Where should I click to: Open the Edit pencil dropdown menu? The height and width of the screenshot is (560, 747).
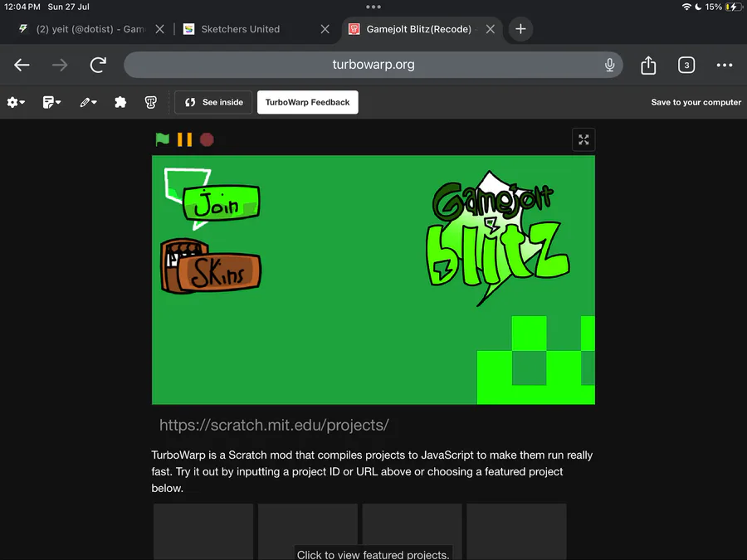(88, 102)
